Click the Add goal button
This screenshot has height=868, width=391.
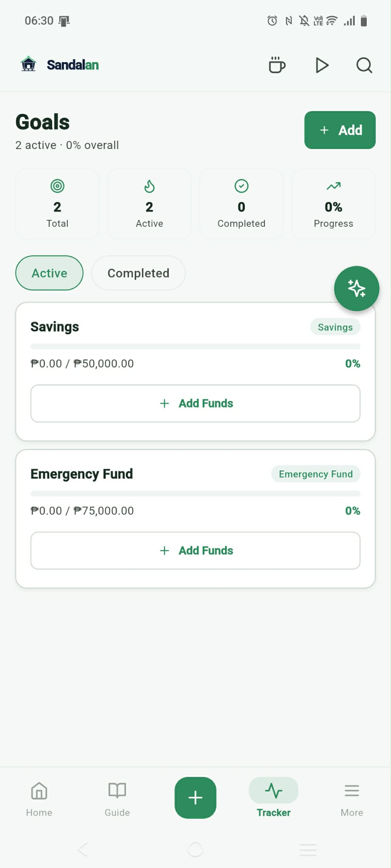click(x=340, y=130)
